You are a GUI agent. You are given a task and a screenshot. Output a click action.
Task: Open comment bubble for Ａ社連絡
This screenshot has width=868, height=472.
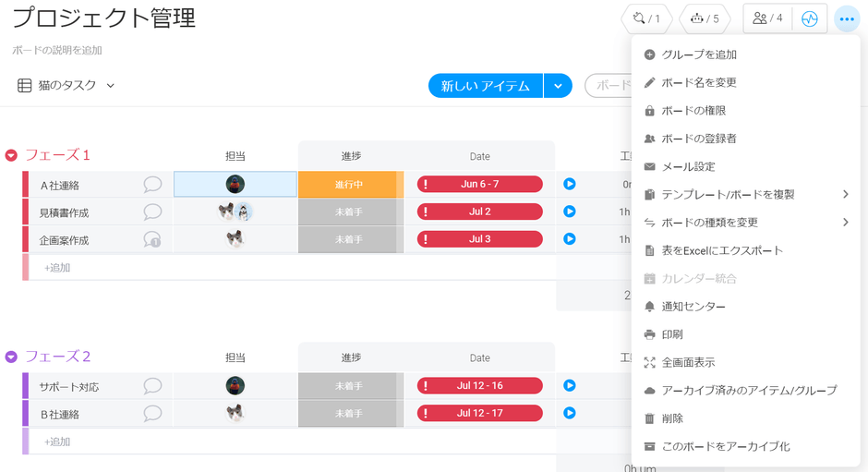pos(152,185)
